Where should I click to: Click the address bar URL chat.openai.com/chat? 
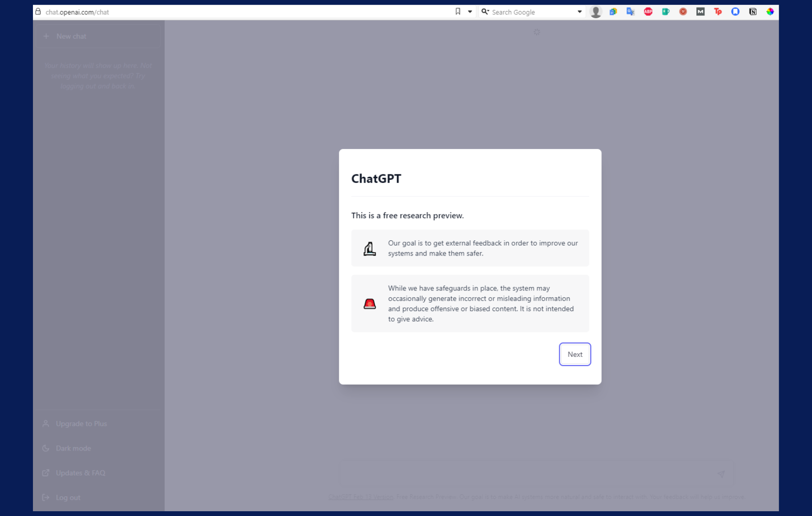pyautogui.click(x=77, y=12)
